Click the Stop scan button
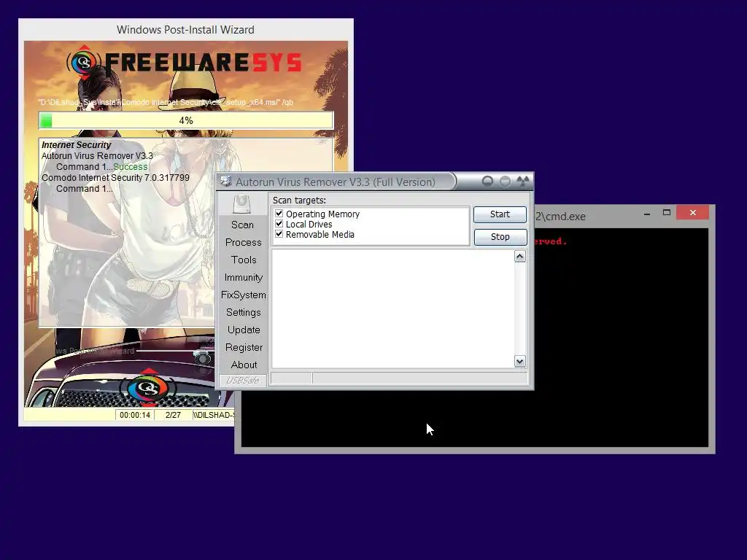This screenshot has width=747, height=560. pos(500,237)
